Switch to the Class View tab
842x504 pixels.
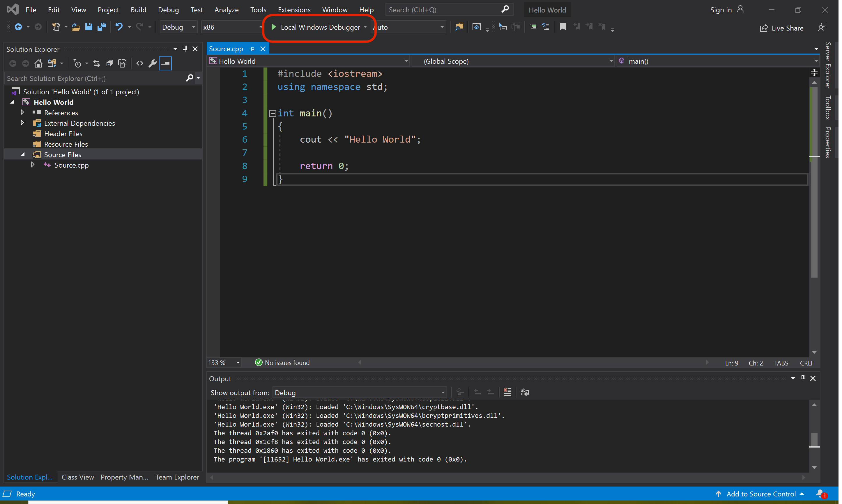[x=78, y=477]
